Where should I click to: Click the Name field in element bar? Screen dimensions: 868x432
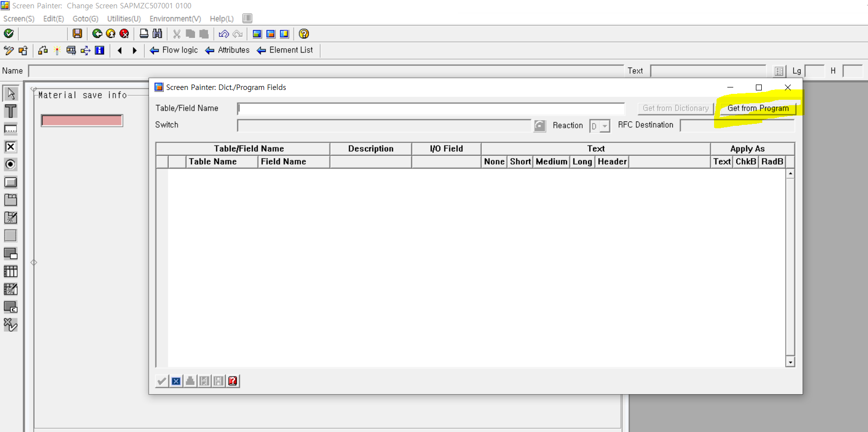coord(326,71)
